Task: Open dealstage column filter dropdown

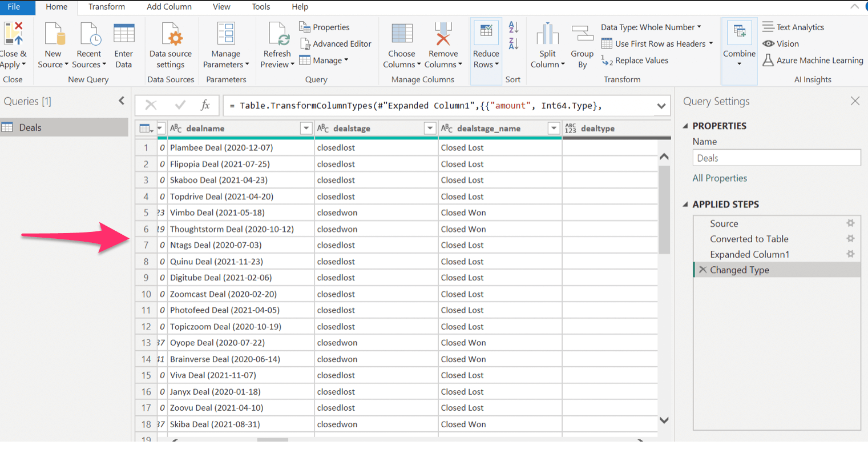Action: 430,129
